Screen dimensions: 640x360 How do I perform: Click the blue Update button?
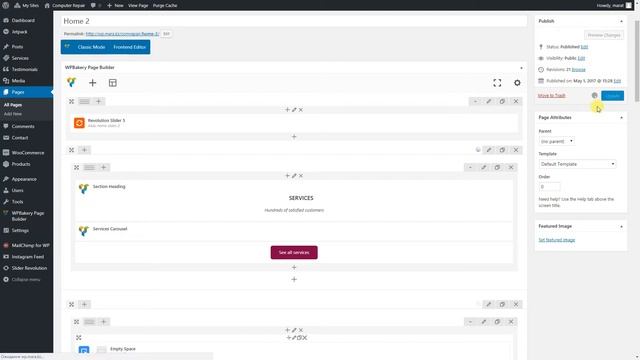coord(612,96)
